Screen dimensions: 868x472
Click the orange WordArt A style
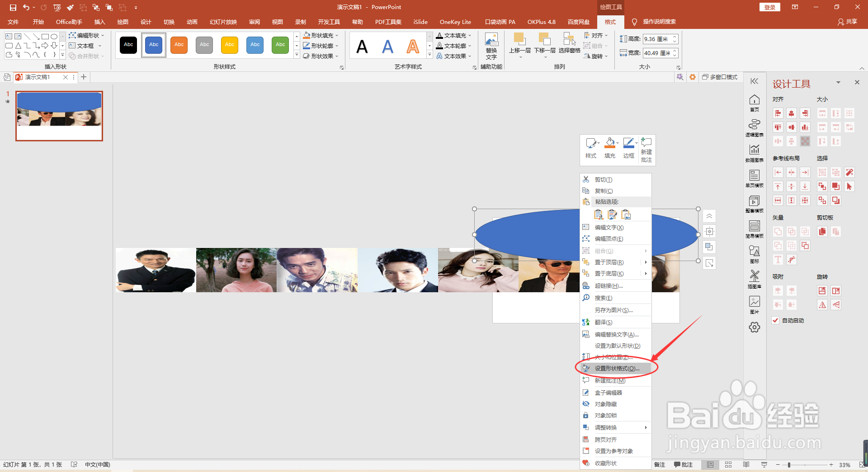coord(413,47)
